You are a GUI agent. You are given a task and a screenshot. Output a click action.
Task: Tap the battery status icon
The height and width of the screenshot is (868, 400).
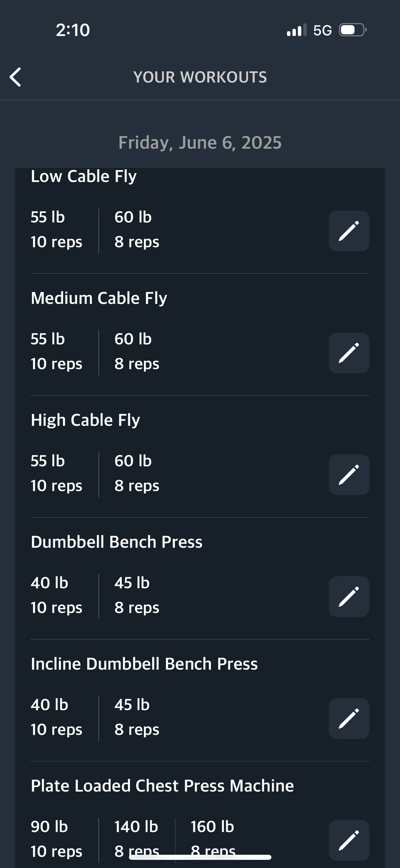click(353, 30)
